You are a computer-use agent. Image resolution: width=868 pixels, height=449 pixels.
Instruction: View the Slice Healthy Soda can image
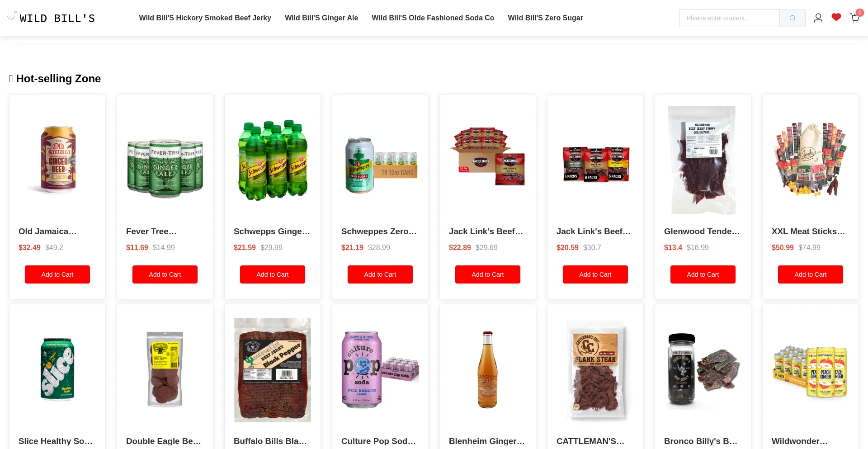tap(57, 370)
